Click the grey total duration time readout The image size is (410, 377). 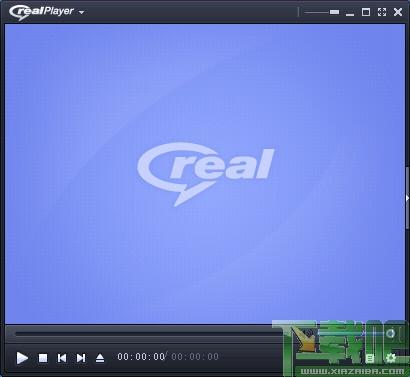pyautogui.click(x=195, y=357)
